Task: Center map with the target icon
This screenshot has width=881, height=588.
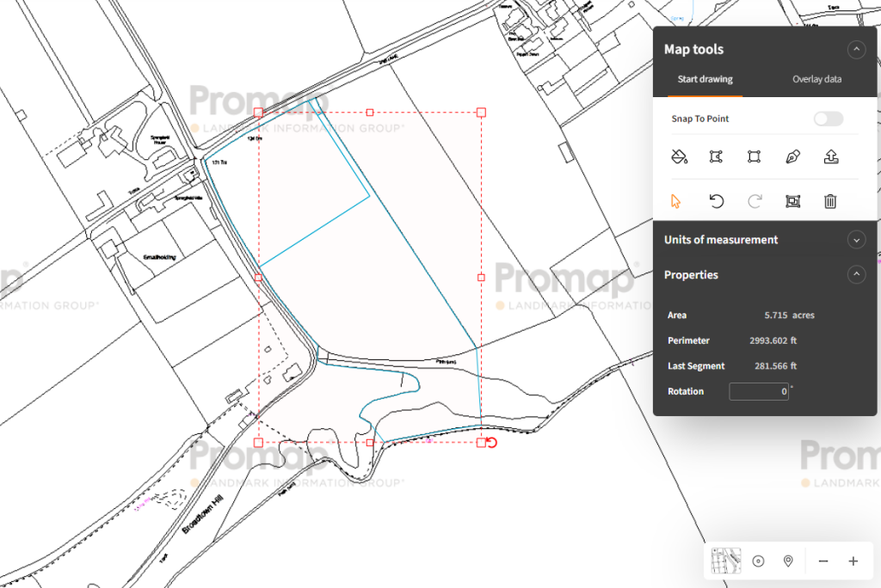Action: point(758,561)
